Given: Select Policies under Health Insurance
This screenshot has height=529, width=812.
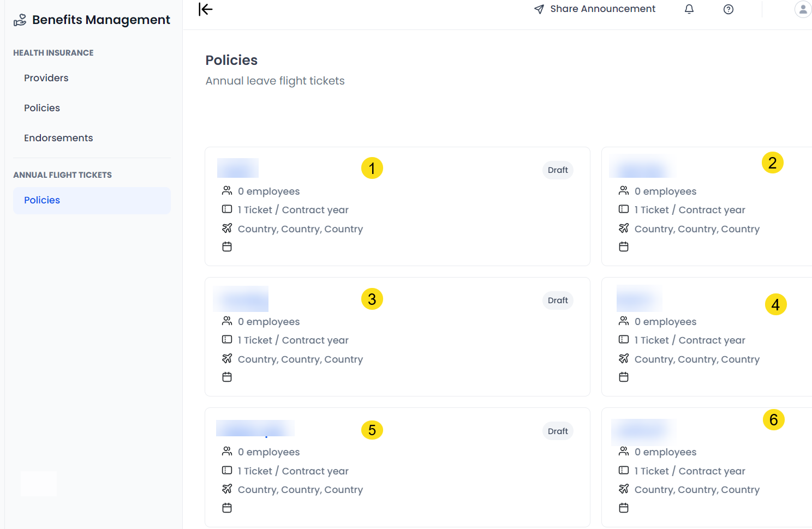Looking at the screenshot, I should coord(42,108).
